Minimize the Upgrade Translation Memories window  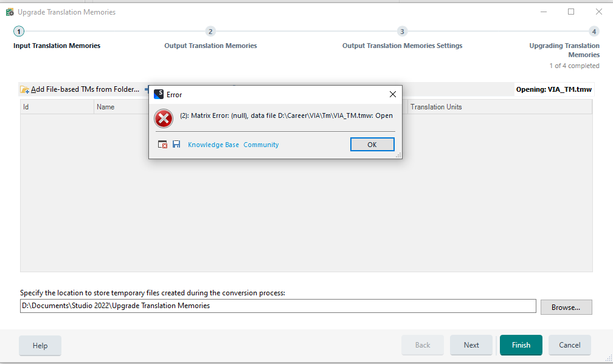[x=544, y=12]
